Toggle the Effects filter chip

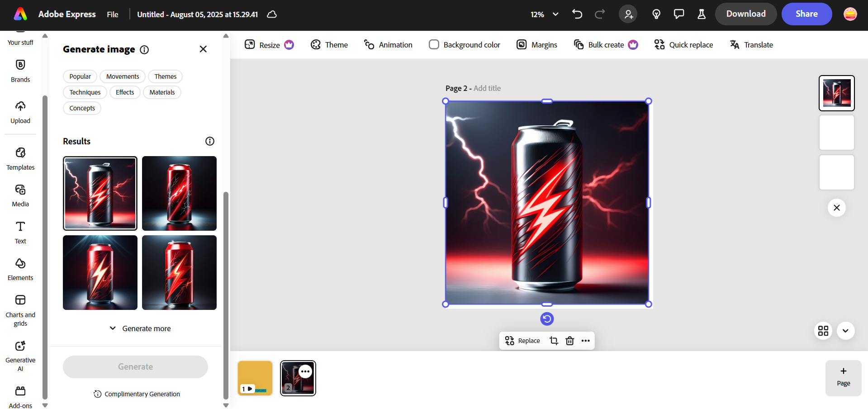pyautogui.click(x=125, y=92)
